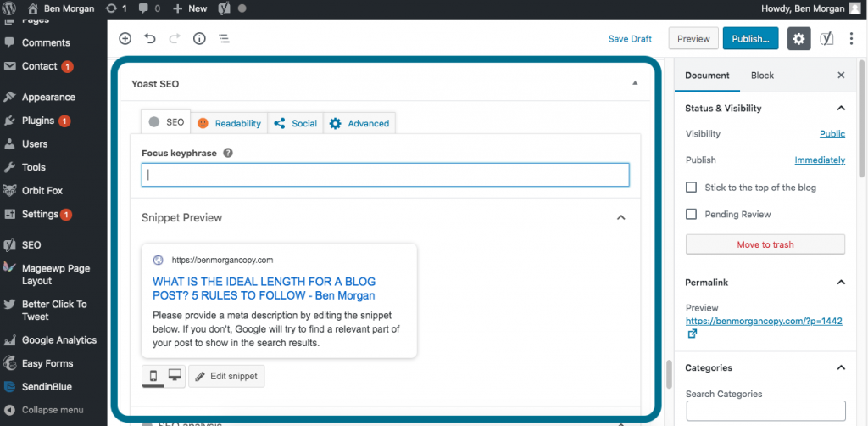The width and height of the screenshot is (868, 426).
Task: Toggle the settings gear sidebar
Action: [798, 39]
